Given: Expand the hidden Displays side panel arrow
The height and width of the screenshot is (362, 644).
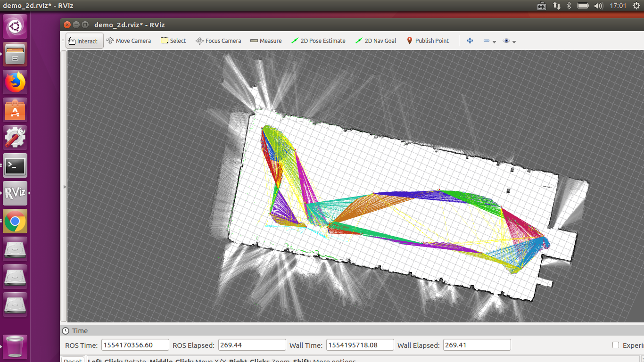Looking at the screenshot, I should click(65, 187).
